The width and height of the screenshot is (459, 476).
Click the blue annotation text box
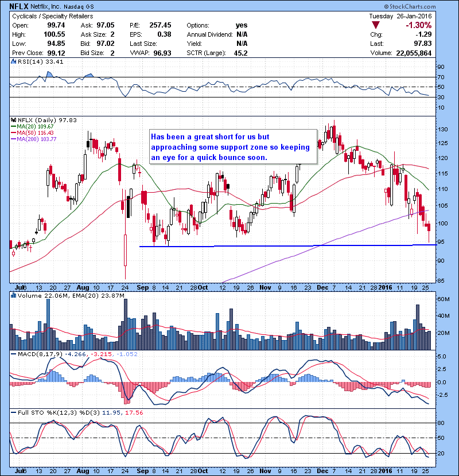[234, 147]
